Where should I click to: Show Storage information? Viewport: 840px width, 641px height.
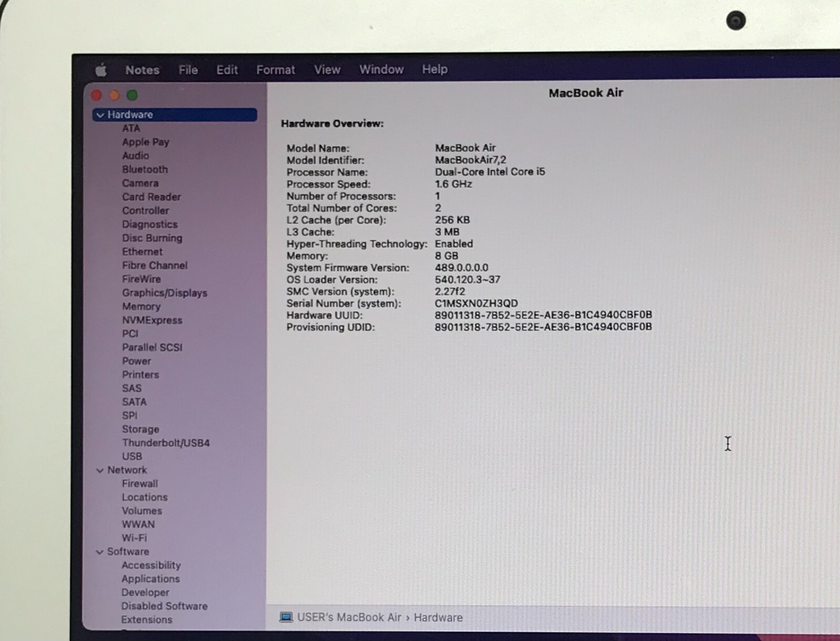point(140,429)
